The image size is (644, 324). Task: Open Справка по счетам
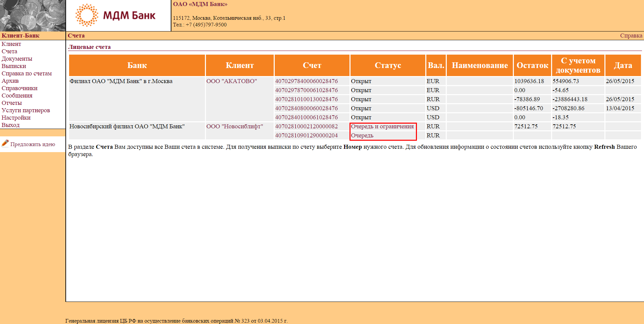click(26, 73)
